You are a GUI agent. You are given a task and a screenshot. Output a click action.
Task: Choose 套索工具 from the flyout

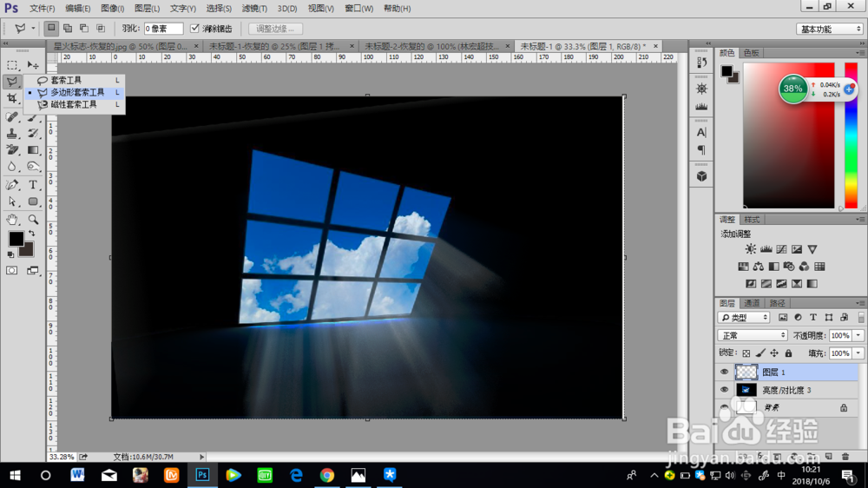(74, 80)
